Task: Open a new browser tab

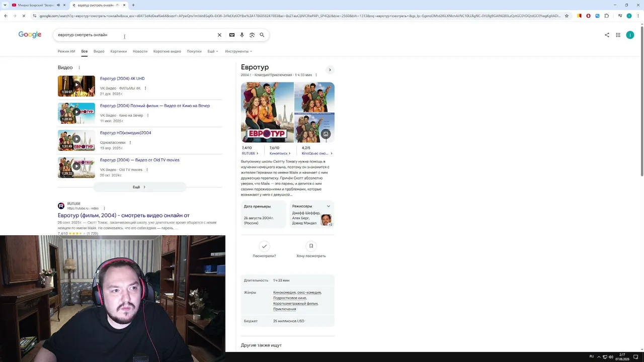Action: 133,5
